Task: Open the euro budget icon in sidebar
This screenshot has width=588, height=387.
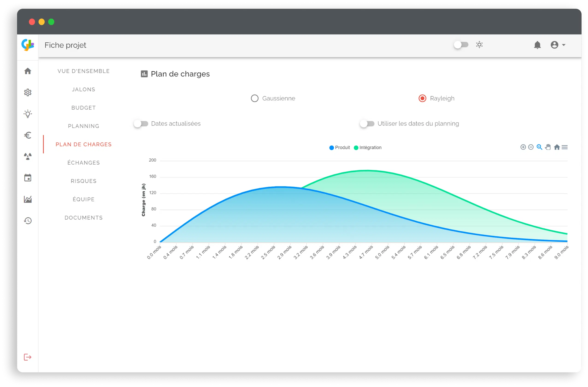Action: tap(28, 135)
